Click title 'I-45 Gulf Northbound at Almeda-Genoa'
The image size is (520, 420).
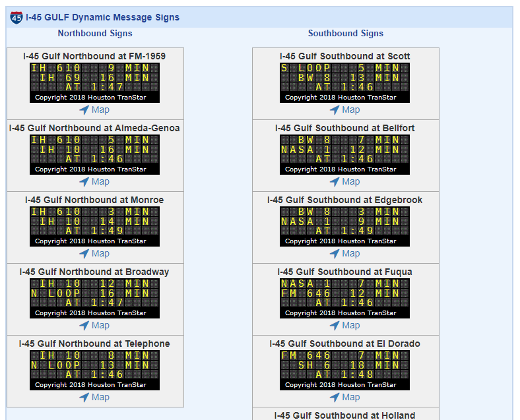click(94, 128)
